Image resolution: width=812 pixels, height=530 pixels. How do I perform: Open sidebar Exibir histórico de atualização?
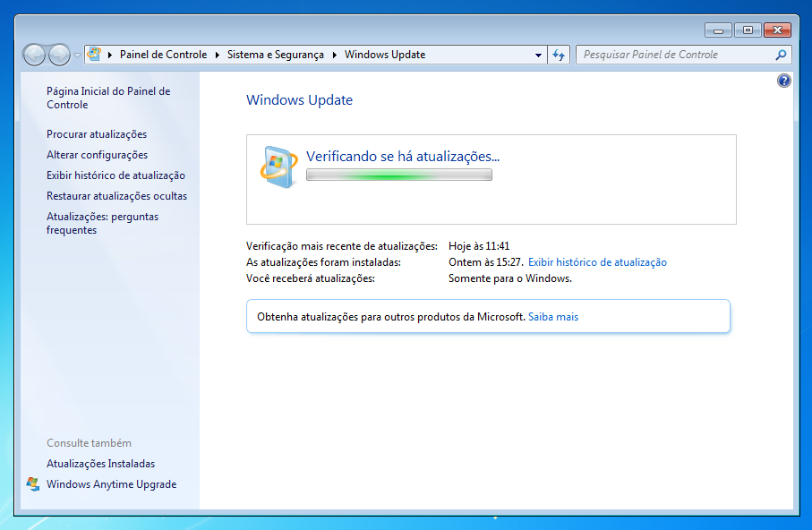click(115, 175)
